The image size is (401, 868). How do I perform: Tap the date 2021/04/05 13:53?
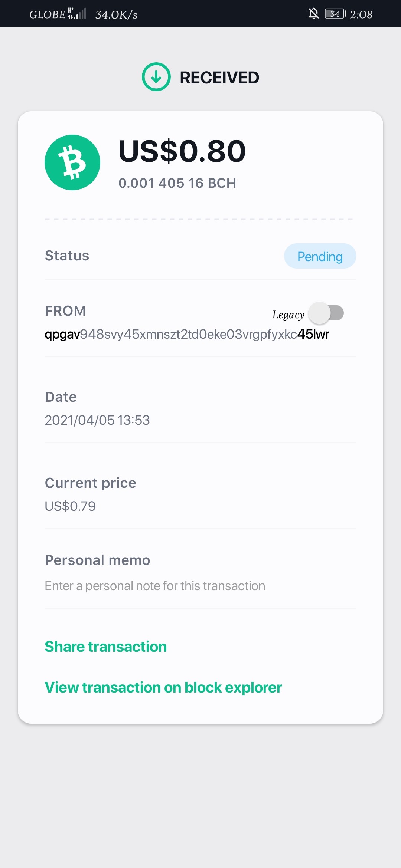click(x=97, y=420)
